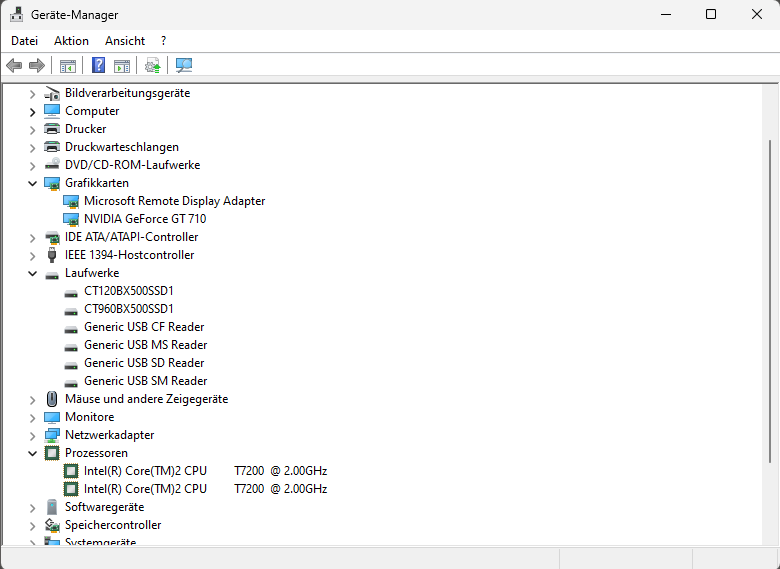Click the Prozessoren chip icon
The height and width of the screenshot is (569, 780).
52,453
